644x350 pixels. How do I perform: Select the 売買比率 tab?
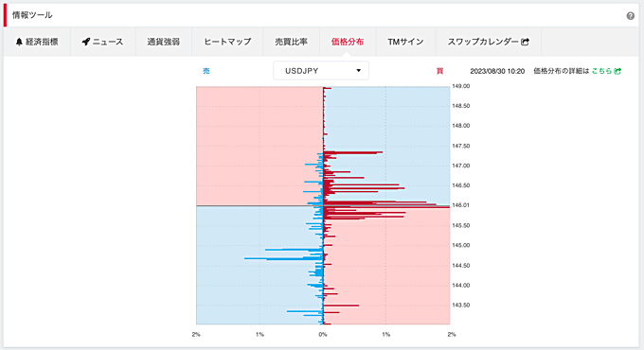tap(291, 42)
